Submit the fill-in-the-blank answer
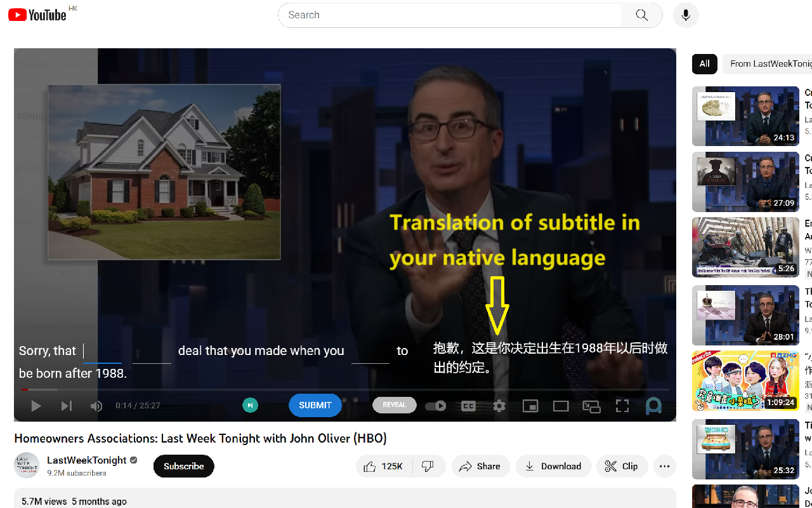The height and width of the screenshot is (508, 812). point(315,405)
